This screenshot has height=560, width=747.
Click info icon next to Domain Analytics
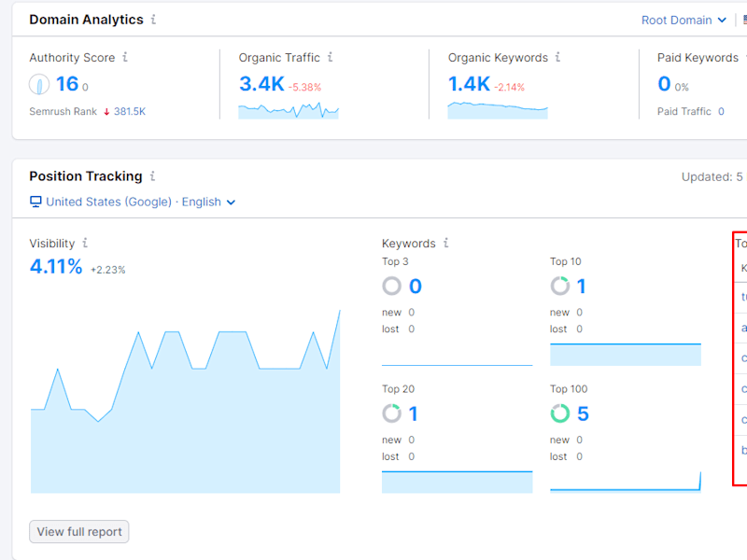coord(153,20)
